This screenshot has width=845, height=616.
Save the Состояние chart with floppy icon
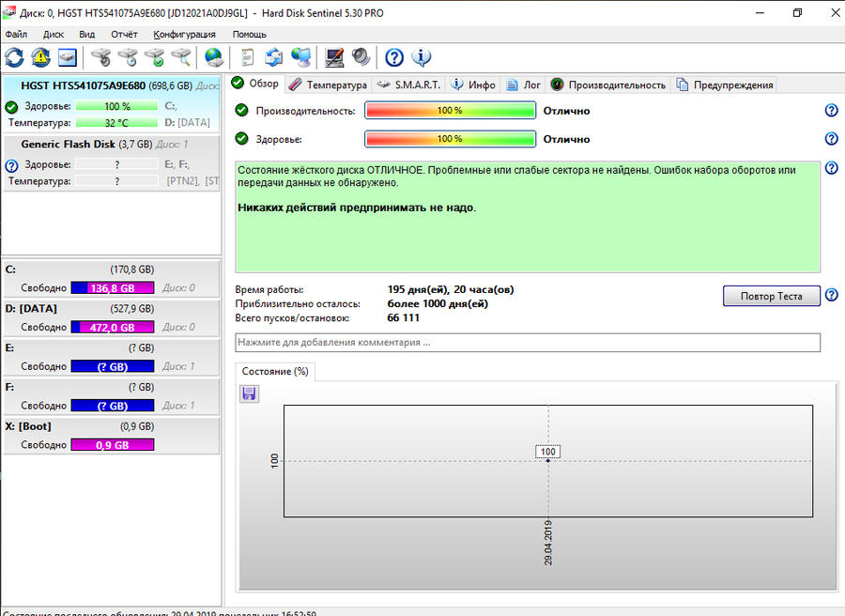249,393
